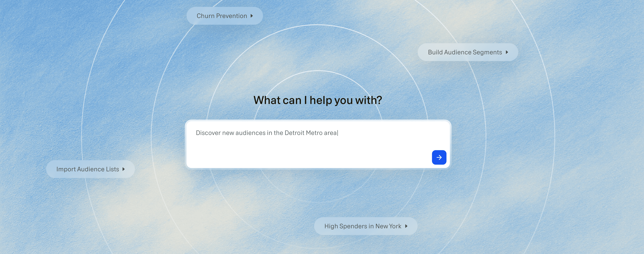Viewport: 644px width, 254px height.
Task: Click the Import Audience Lists triangle arrow
Action: [123, 169]
